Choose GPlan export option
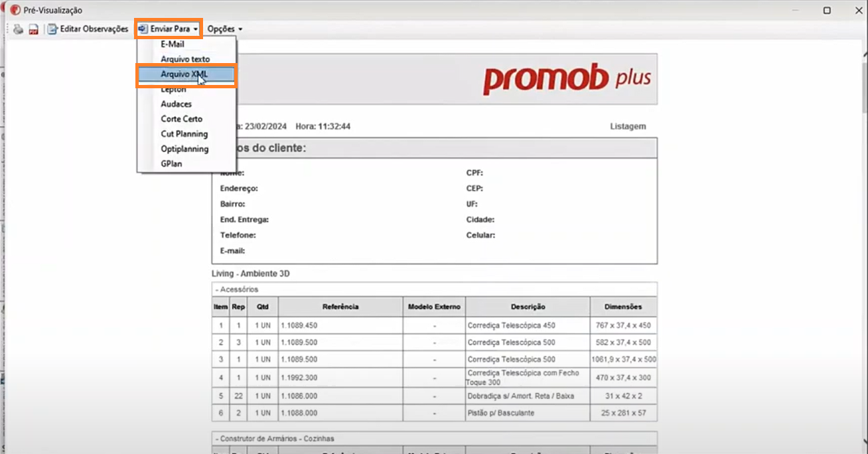Screen dimensions: 868x454 tap(171, 164)
